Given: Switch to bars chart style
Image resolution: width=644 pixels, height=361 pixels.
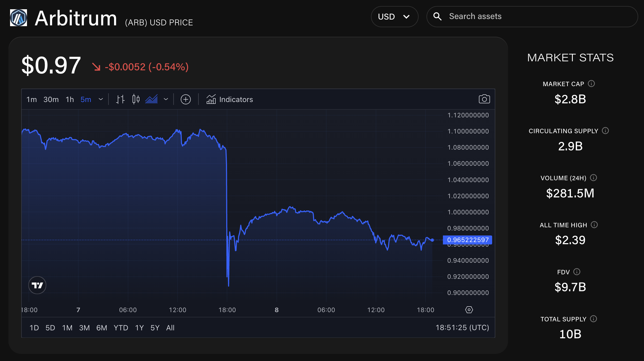Looking at the screenshot, I should point(120,99).
